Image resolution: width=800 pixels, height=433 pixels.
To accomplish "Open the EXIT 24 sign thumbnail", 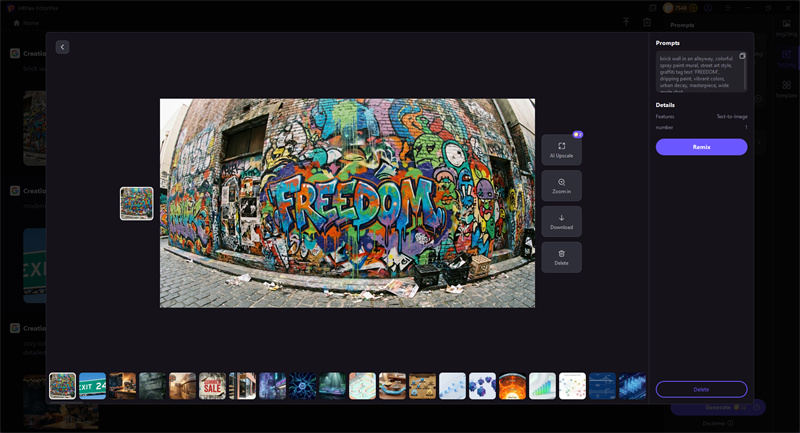I will coord(92,386).
